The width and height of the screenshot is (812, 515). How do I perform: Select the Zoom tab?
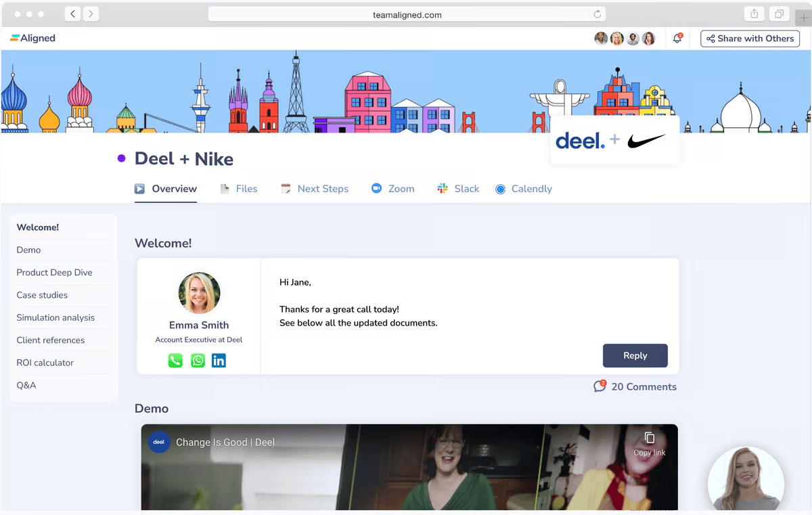tap(392, 189)
